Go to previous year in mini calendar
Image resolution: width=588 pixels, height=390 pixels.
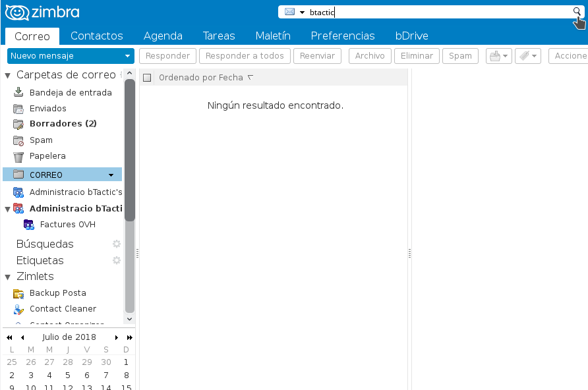(x=9, y=337)
